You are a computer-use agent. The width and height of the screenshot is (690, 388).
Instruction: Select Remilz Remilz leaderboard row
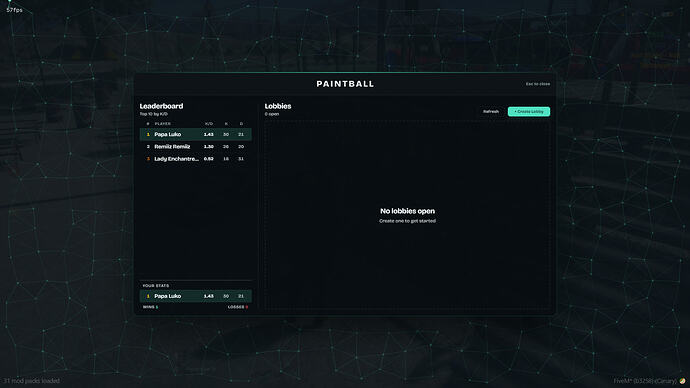(x=195, y=146)
